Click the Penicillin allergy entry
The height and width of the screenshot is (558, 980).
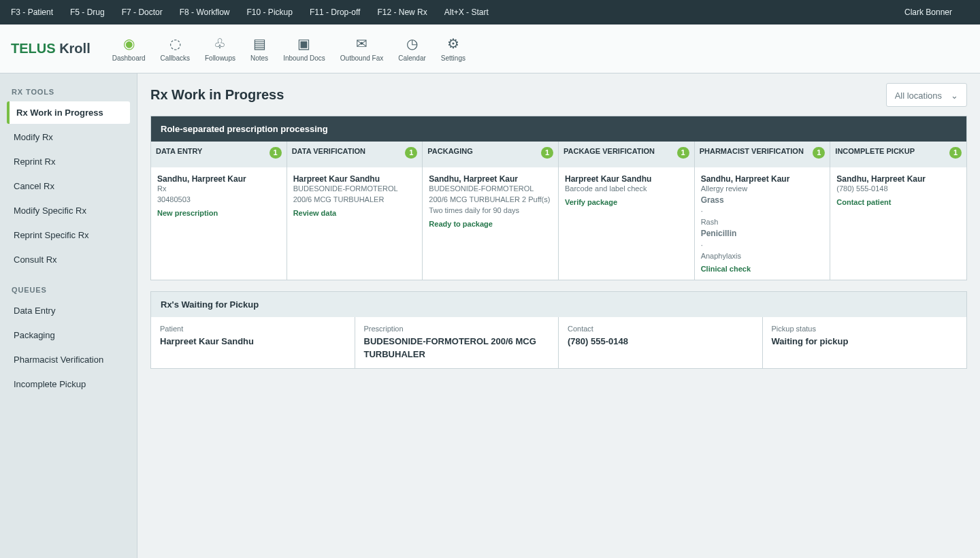pos(719,233)
